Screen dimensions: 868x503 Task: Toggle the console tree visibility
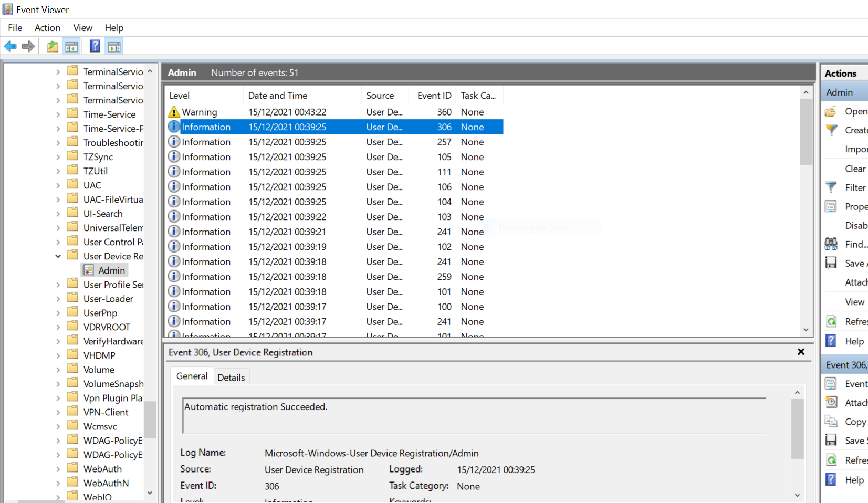[71, 46]
